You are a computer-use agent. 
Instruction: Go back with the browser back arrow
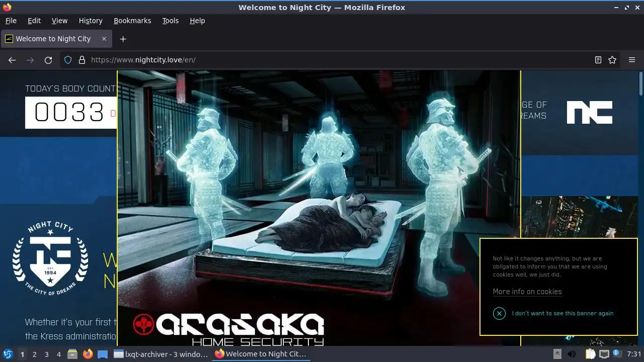tap(12, 60)
